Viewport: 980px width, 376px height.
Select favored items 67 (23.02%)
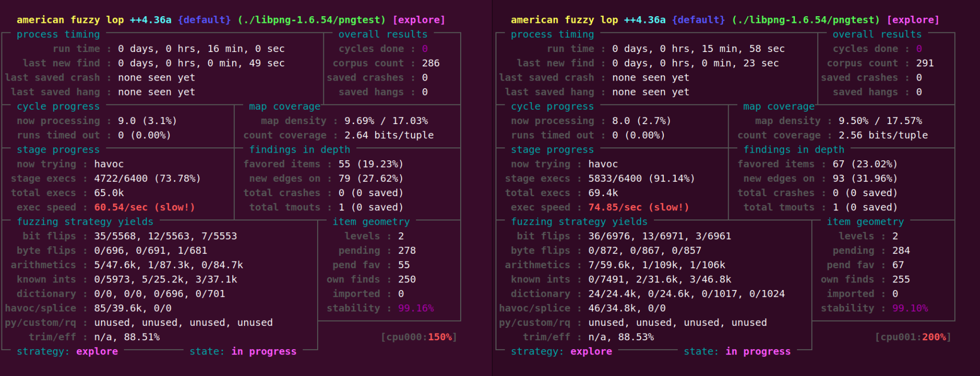click(x=865, y=164)
